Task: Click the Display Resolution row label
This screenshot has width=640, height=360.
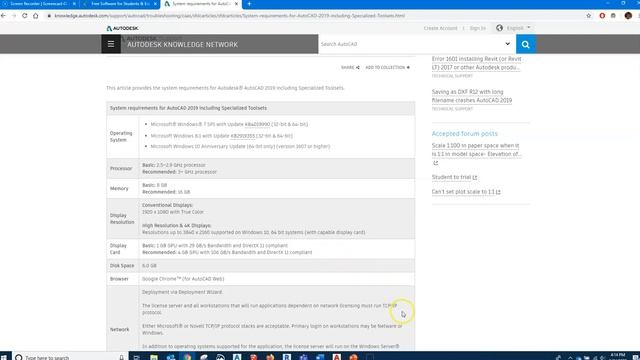Action: 122,218
